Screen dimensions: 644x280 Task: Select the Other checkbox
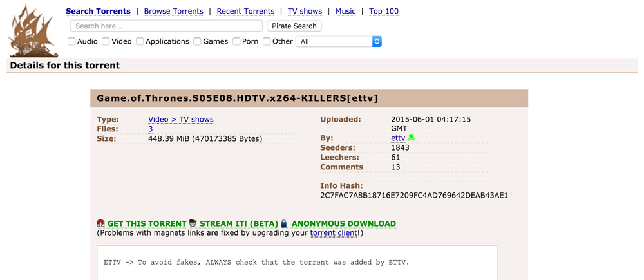(x=267, y=41)
